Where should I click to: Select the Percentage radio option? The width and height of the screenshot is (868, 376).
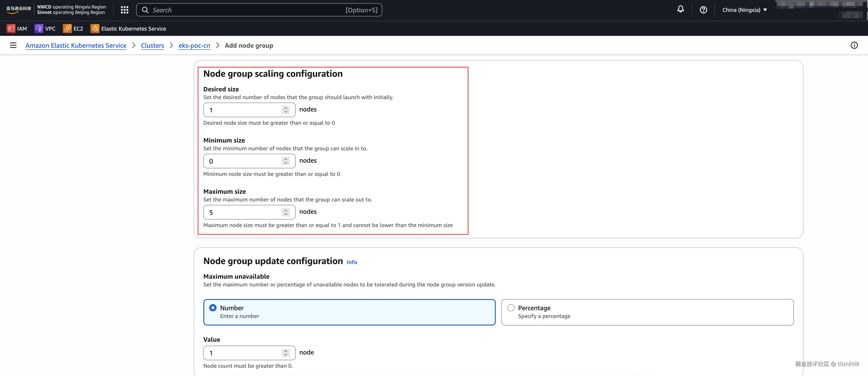pos(511,307)
